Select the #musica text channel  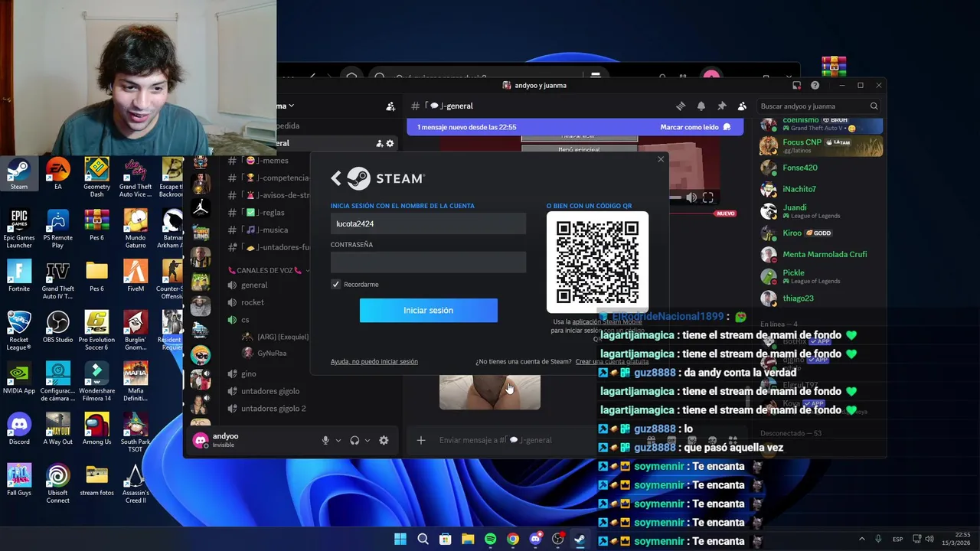(x=268, y=230)
